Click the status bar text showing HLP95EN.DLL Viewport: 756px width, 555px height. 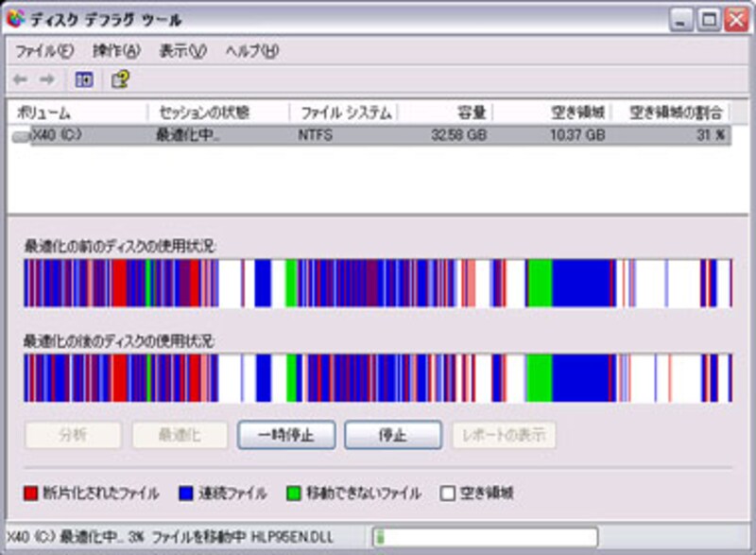(170, 537)
